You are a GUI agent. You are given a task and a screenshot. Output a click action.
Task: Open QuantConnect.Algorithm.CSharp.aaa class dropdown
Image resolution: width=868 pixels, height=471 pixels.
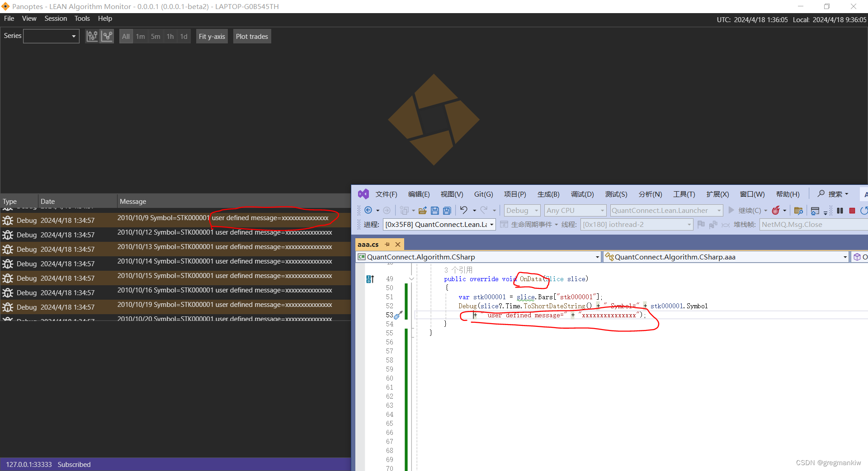click(726, 257)
